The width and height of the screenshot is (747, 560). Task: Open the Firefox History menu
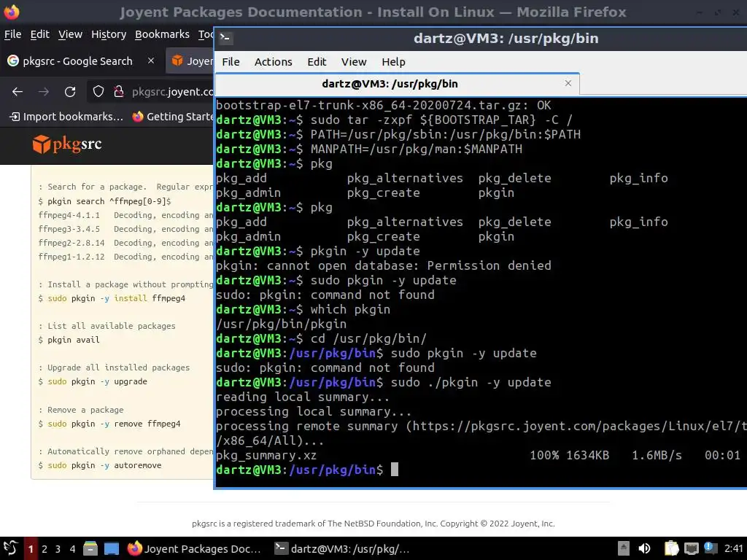[x=109, y=34]
